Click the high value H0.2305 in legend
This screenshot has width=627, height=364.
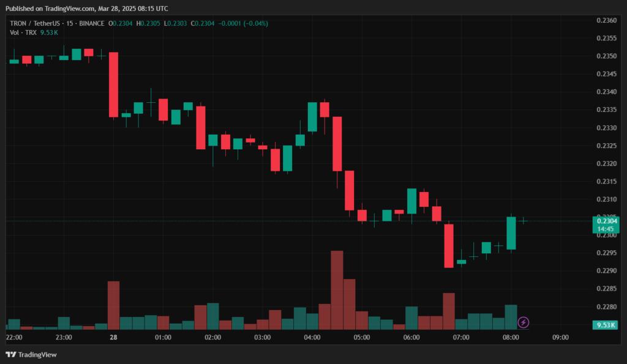coord(149,23)
